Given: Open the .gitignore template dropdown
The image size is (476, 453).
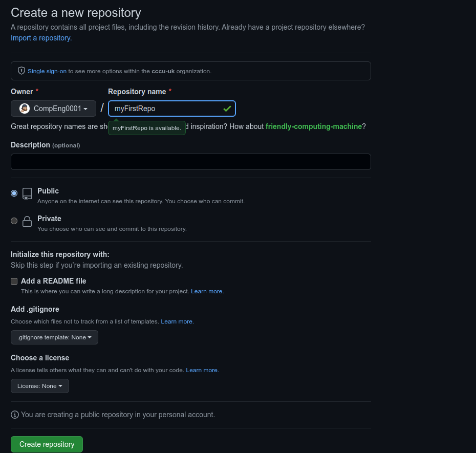Looking at the screenshot, I should pos(54,337).
